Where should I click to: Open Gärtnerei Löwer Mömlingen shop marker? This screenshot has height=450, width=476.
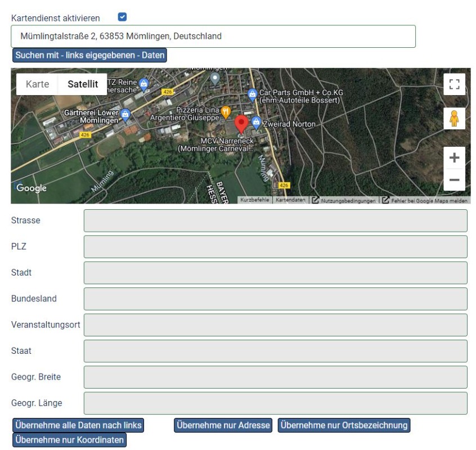pos(125,115)
